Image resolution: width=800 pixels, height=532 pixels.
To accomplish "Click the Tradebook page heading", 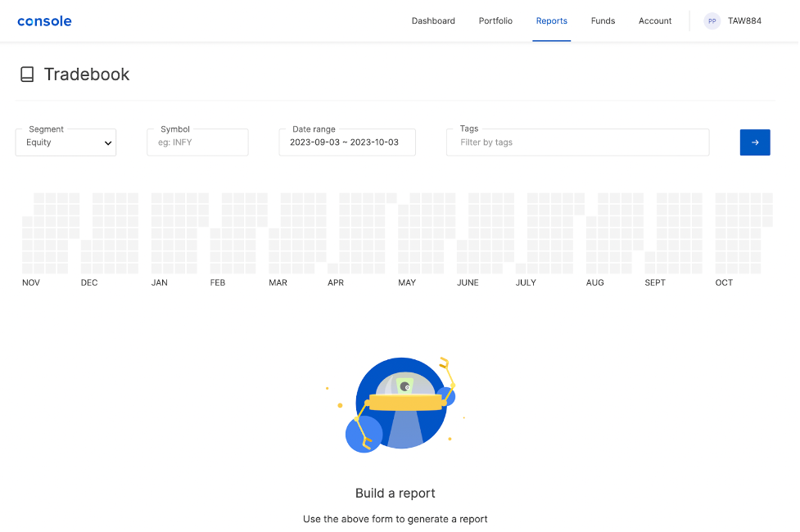I will tap(87, 74).
